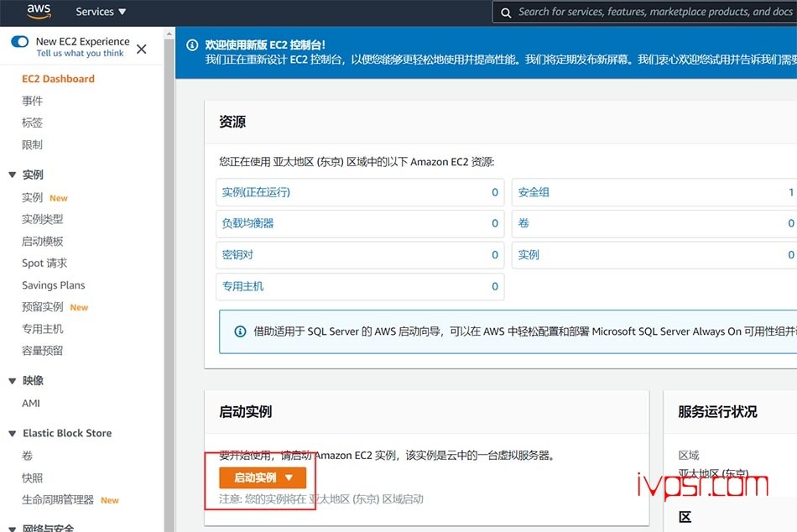
Task: Open 卷 under Elastic Block Store
Action: pos(28,456)
